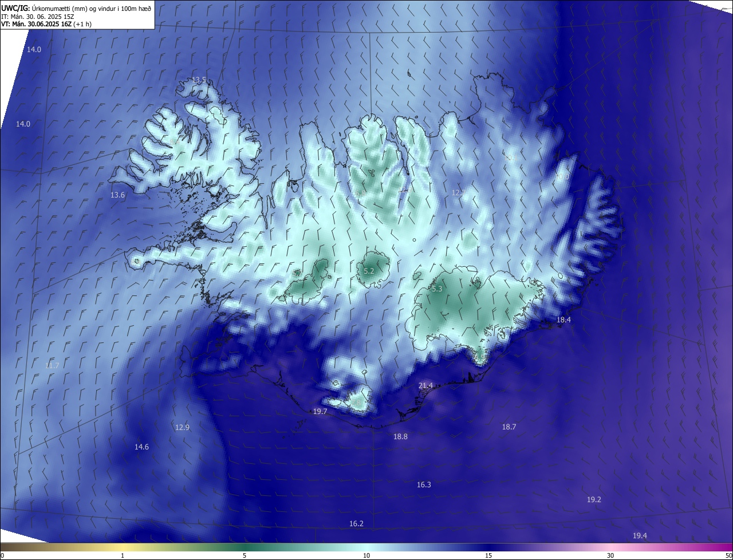Screen dimensions: 733x560
Task: Click the 13.6 value label off the west coast
Action: (117, 195)
